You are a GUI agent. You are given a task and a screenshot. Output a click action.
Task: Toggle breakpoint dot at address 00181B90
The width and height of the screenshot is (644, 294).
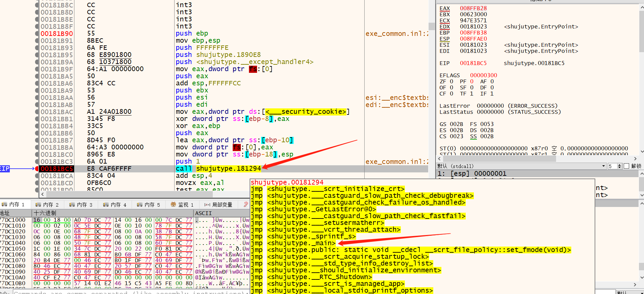point(37,34)
